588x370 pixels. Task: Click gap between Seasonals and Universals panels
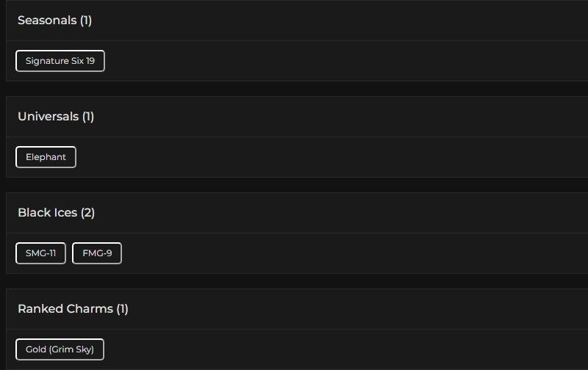click(294, 89)
